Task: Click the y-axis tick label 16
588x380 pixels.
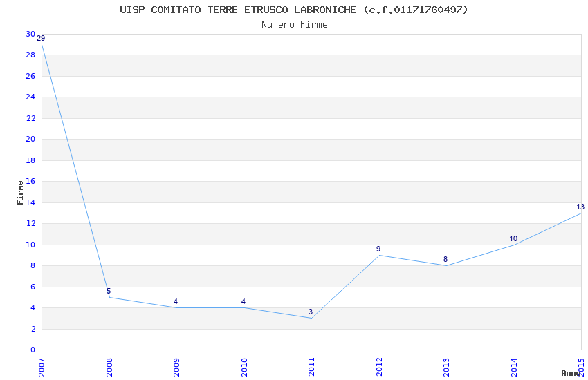Action: (x=30, y=181)
